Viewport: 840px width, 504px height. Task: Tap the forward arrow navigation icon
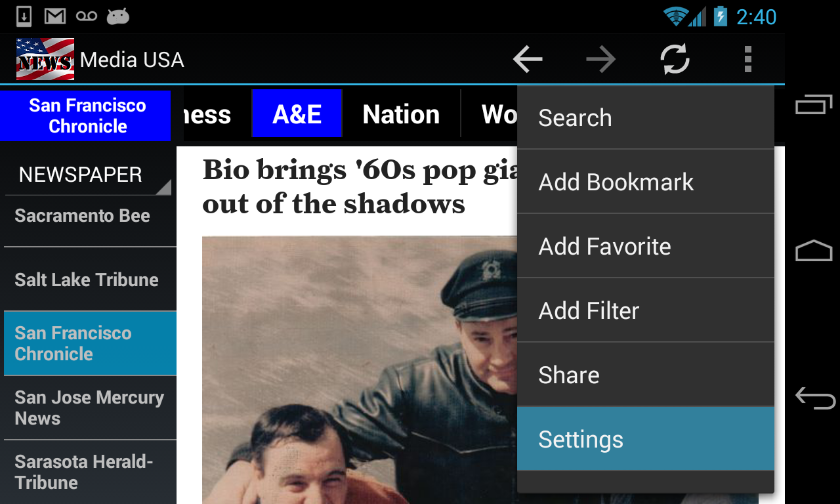pyautogui.click(x=600, y=60)
